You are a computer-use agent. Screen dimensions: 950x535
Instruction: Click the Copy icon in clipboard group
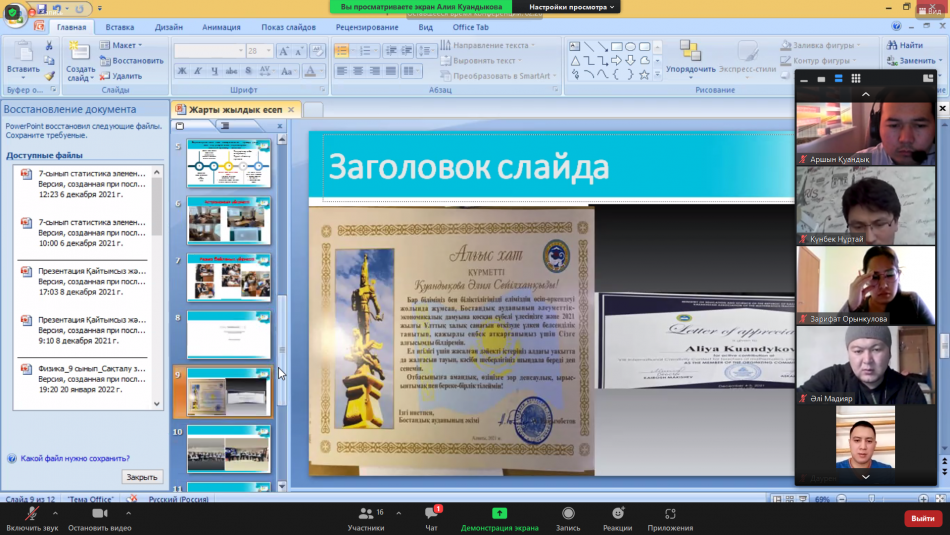(x=49, y=61)
